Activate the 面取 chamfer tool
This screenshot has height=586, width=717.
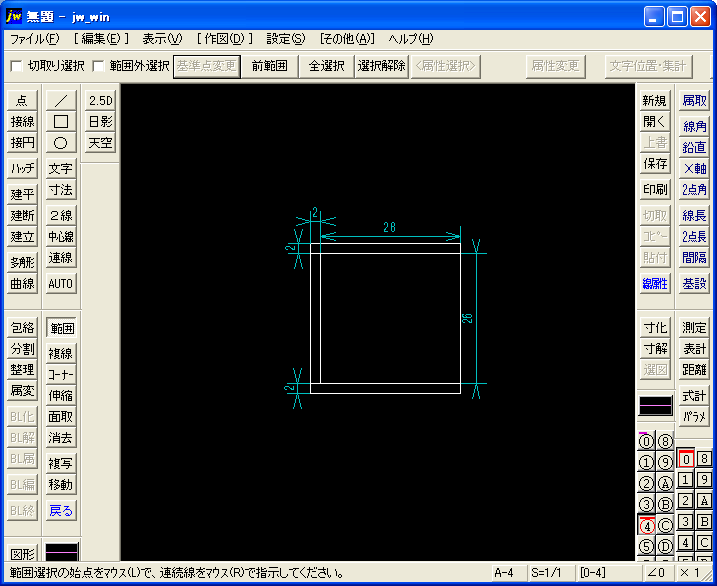coord(61,417)
